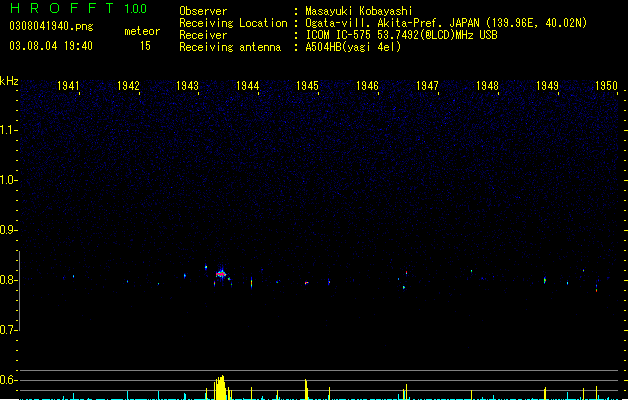Click the 0.9 kHz frequency tick

pos(7,230)
